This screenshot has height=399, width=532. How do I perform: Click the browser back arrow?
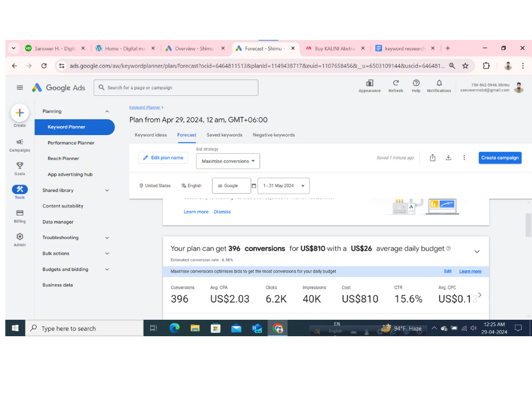pos(14,66)
